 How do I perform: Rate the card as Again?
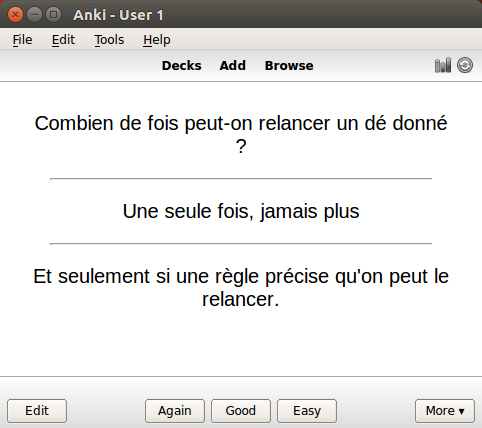pos(175,411)
